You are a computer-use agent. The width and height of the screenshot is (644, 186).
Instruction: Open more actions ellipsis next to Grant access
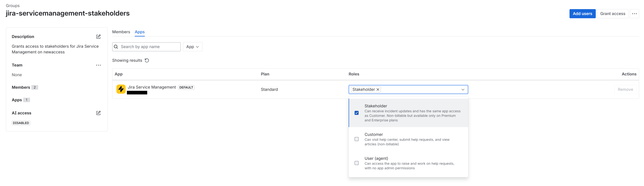point(635,13)
